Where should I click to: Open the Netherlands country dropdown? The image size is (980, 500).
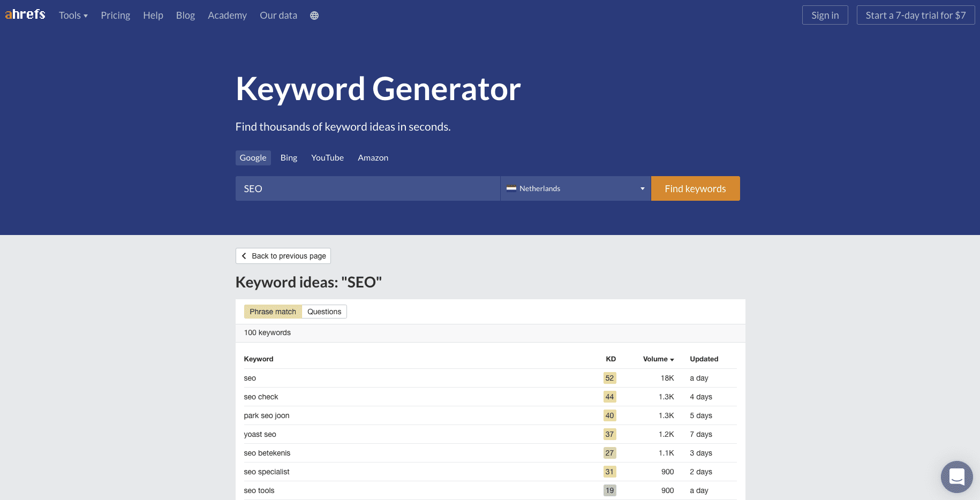pos(576,188)
